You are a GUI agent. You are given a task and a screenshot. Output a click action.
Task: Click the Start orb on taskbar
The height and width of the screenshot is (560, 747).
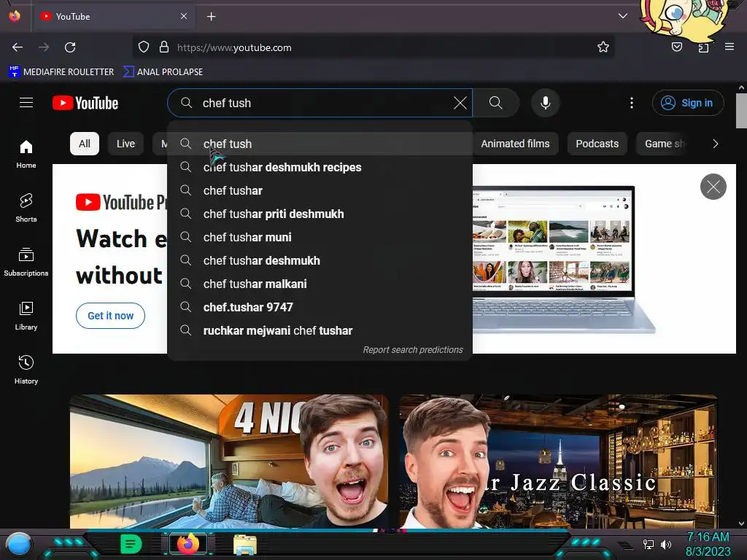[x=19, y=544]
